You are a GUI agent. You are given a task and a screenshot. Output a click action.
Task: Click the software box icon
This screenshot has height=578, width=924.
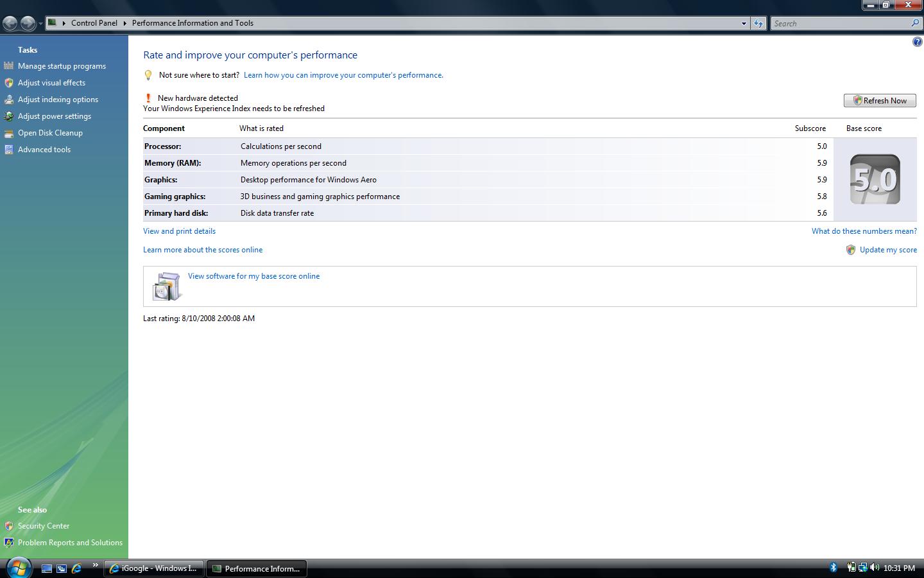(x=167, y=286)
